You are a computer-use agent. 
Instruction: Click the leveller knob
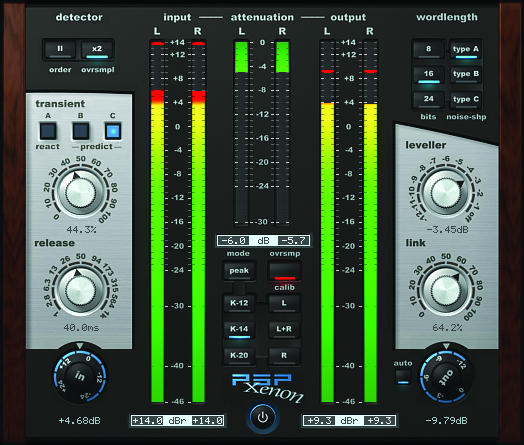446,193
